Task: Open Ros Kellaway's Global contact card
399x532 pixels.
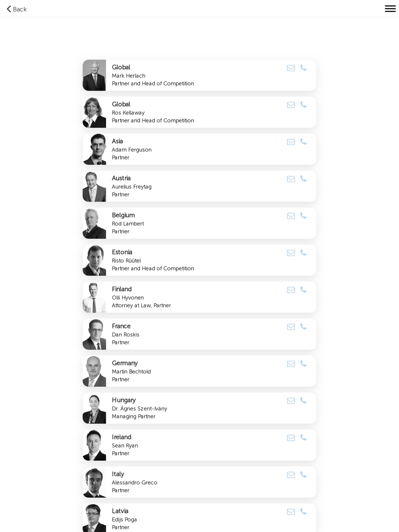Action: pos(199,112)
